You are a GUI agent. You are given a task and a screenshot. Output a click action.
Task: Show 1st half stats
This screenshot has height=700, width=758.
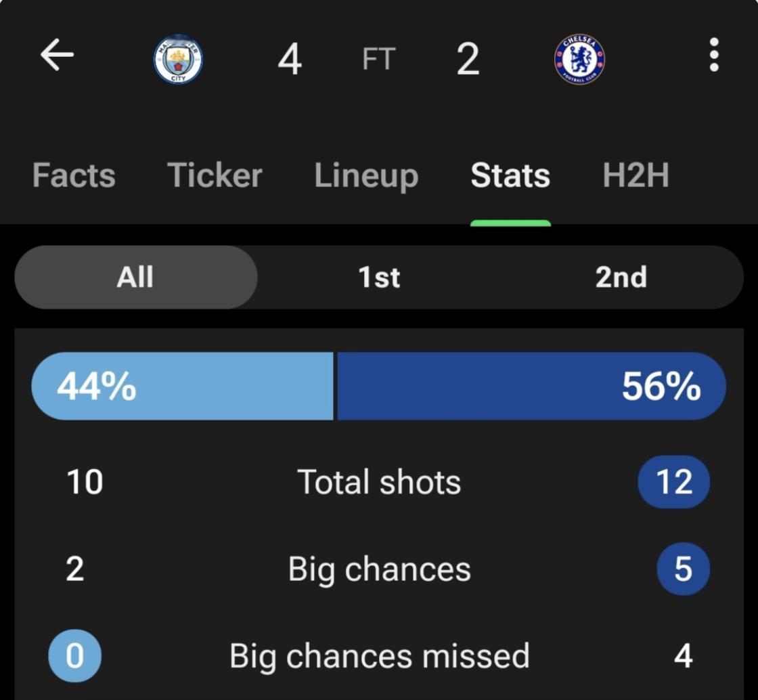[x=379, y=278]
